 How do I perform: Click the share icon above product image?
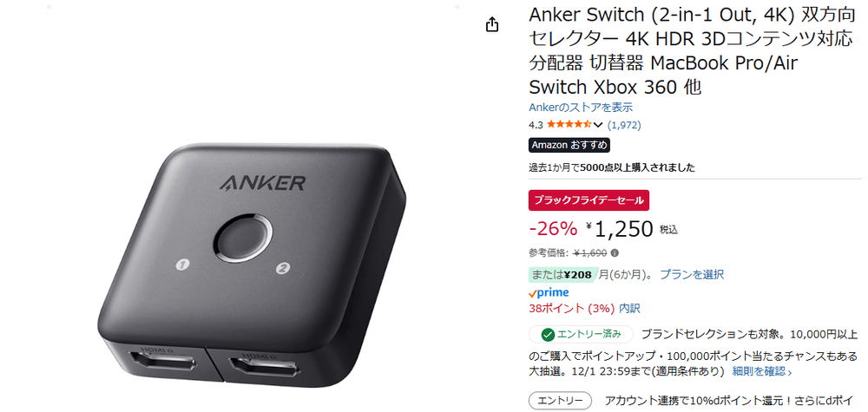click(492, 25)
